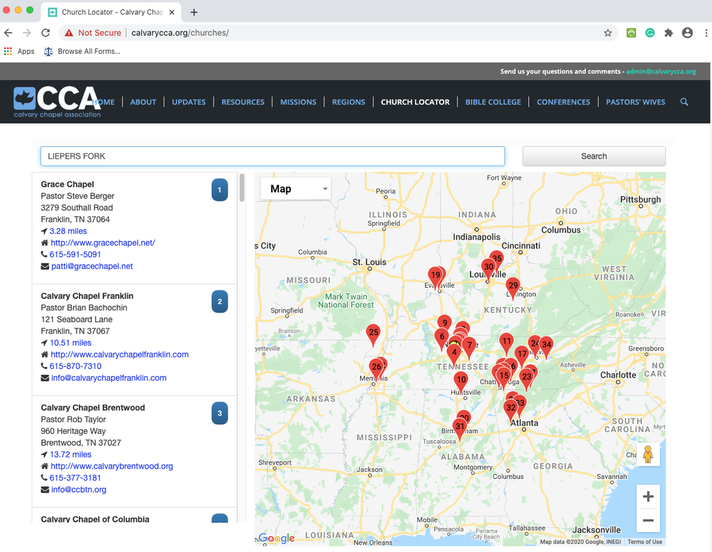This screenshot has width=712, height=552.
Task: Click result number badge 2
Action: pyautogui.click(x=220, y=301)
